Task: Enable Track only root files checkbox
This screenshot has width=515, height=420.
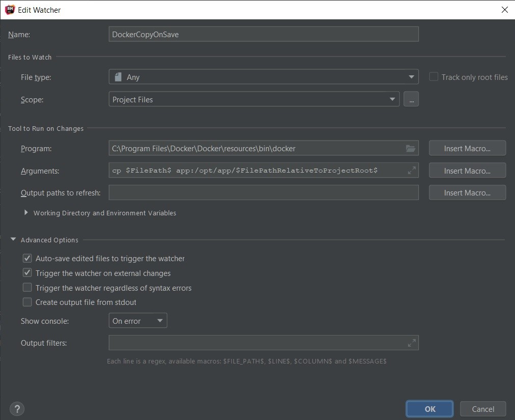Action: pos(433,77)
